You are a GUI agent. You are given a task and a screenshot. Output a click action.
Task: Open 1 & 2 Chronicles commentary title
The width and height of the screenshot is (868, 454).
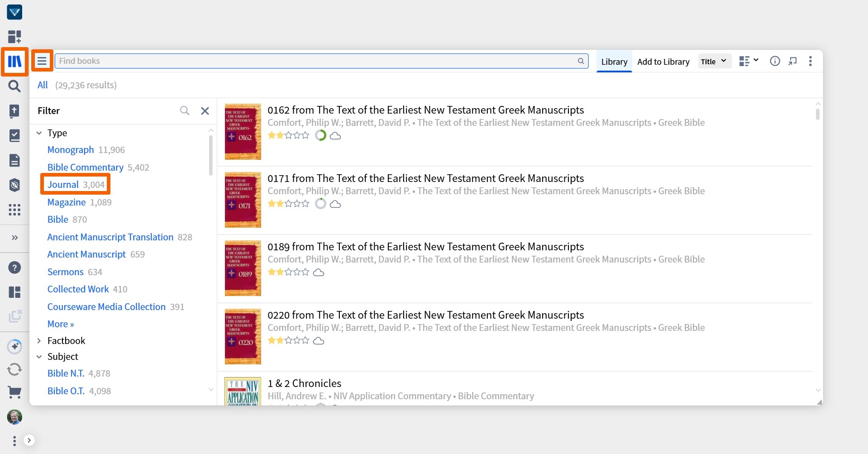pyautogui.click(x=304, y=383)
